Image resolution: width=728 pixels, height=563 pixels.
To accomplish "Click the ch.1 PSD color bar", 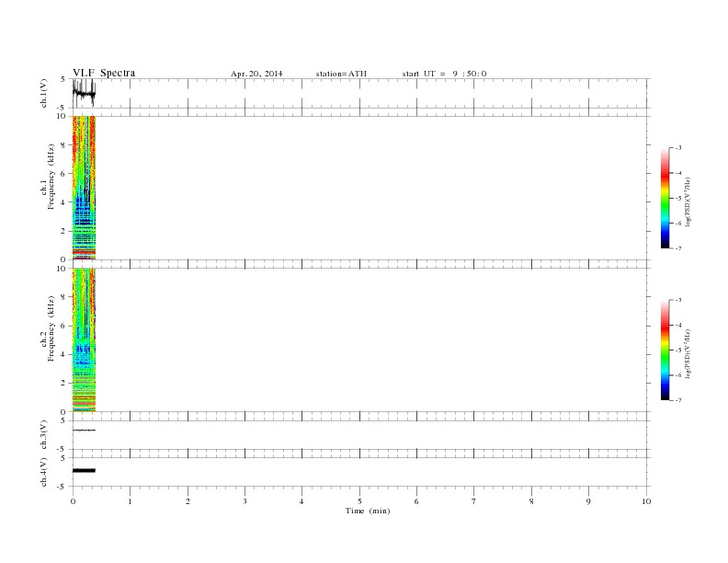I will click(665, 199).
